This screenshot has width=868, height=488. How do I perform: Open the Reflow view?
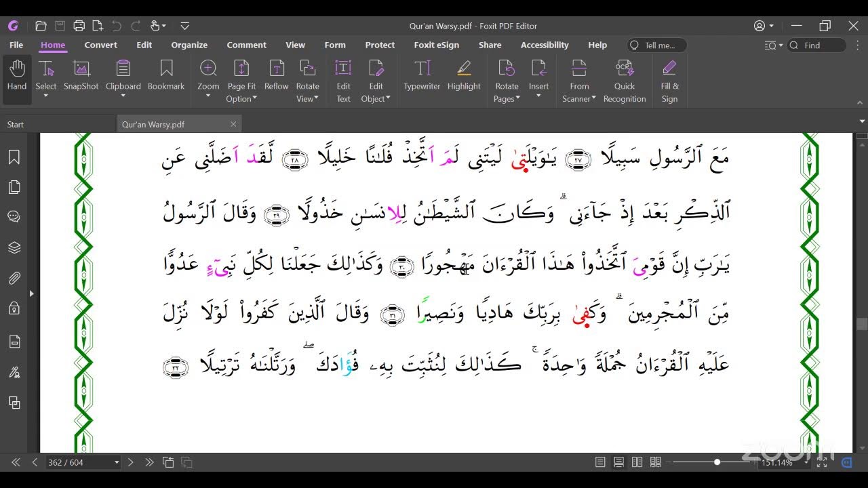277,76
